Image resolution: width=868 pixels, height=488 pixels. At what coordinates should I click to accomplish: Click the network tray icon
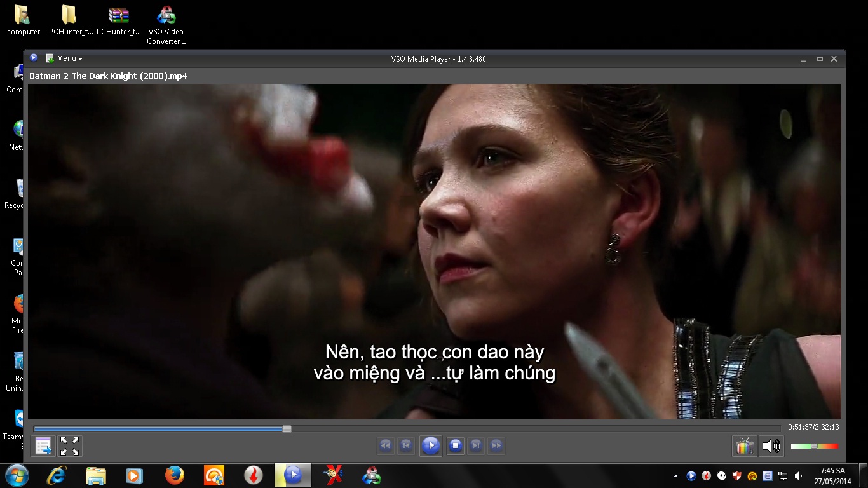click(x=783, y=476)
